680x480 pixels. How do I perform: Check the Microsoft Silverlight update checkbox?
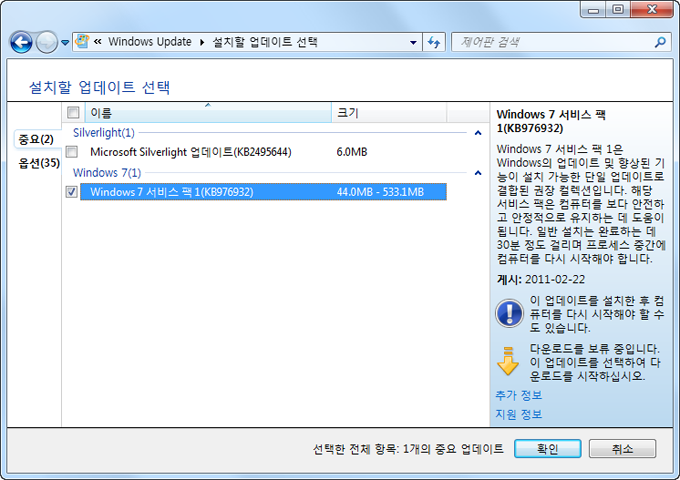click(x=72, y=152)
